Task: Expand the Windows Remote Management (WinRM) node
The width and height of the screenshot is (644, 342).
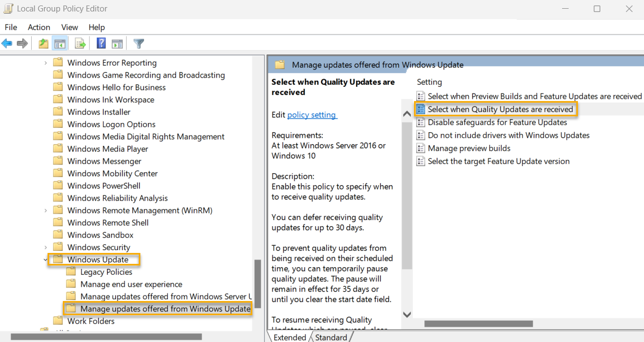Action: click(45, 210)
